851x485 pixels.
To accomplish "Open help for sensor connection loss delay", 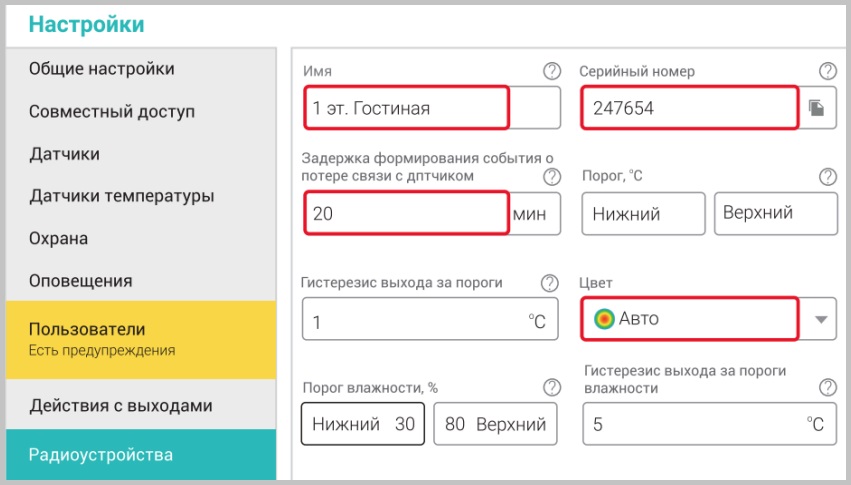I will 551,176.
